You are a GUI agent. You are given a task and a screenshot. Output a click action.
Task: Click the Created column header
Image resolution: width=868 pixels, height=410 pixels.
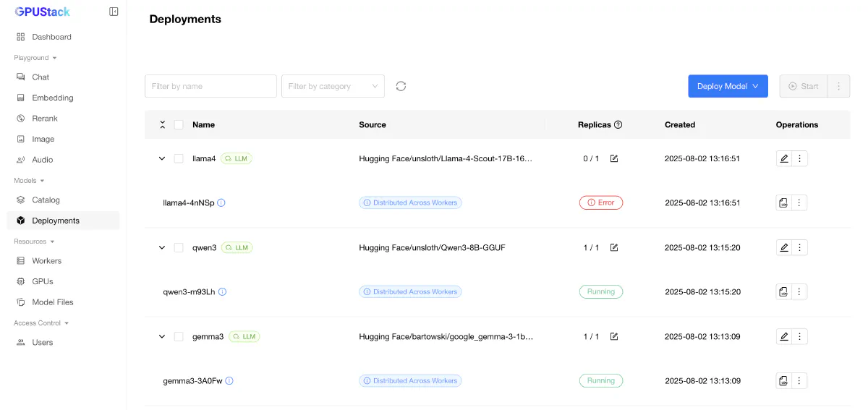coord(680,124)
